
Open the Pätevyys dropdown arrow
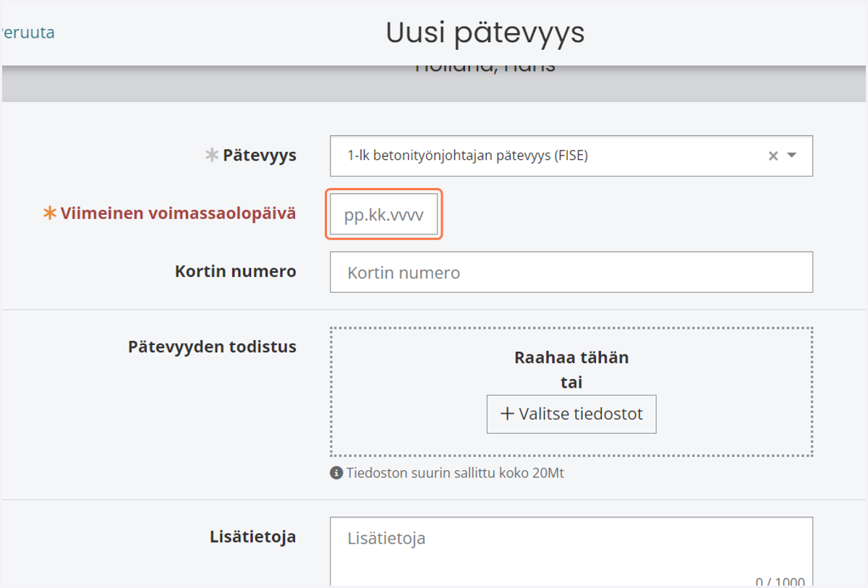click(x=791, y=155)
